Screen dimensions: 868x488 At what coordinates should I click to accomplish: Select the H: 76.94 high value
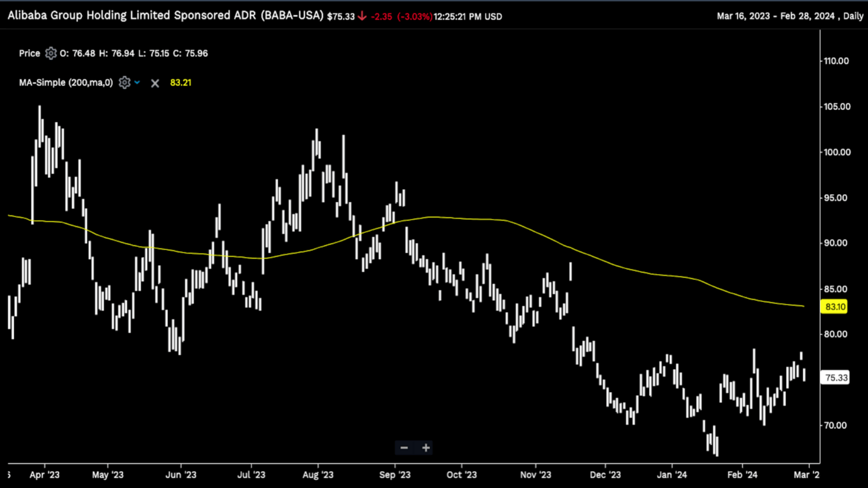coord(116,53)
